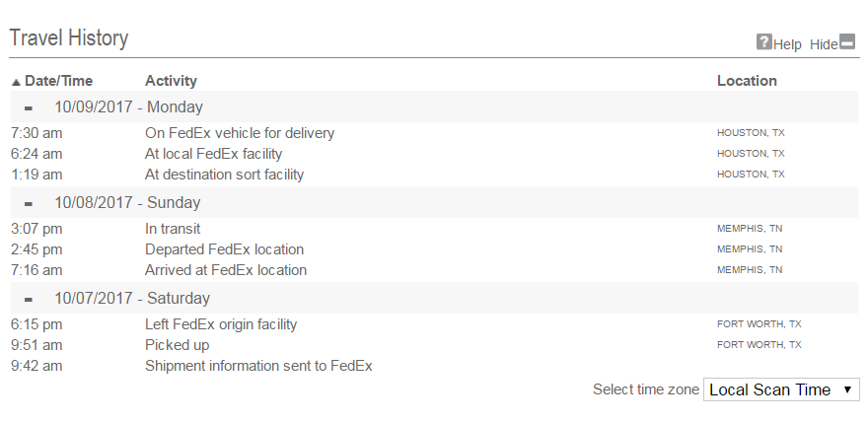
Task: Click the Hide link text
Action: point(824,44)
